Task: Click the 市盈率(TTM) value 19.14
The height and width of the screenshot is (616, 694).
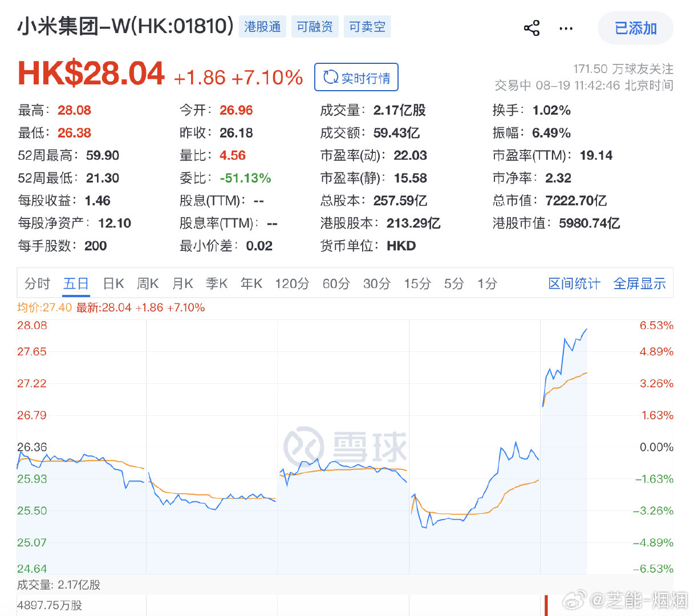Action: [596, 155]
